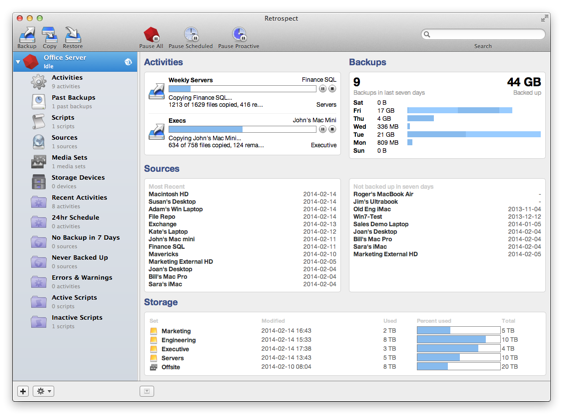Screen dimensions: 563x414
Task: Toggle full screen arrows in title bar
Action: (x=545, y=18)
